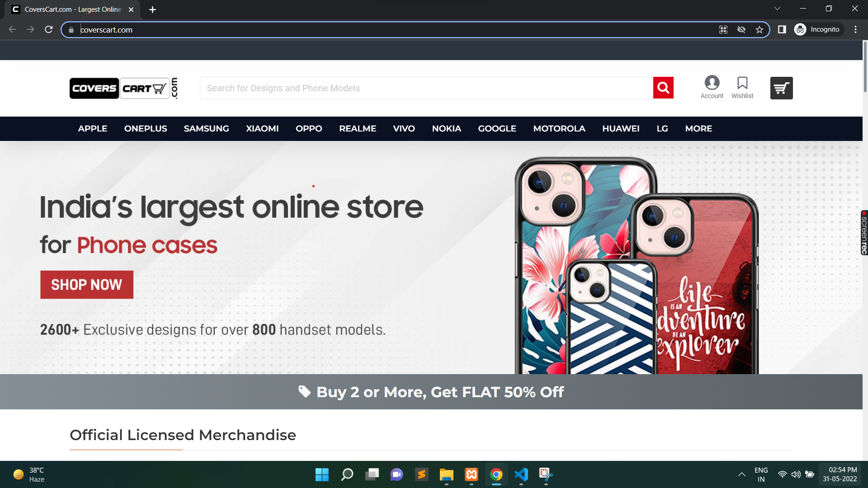Open Task View on taskbar

[372, 474]
